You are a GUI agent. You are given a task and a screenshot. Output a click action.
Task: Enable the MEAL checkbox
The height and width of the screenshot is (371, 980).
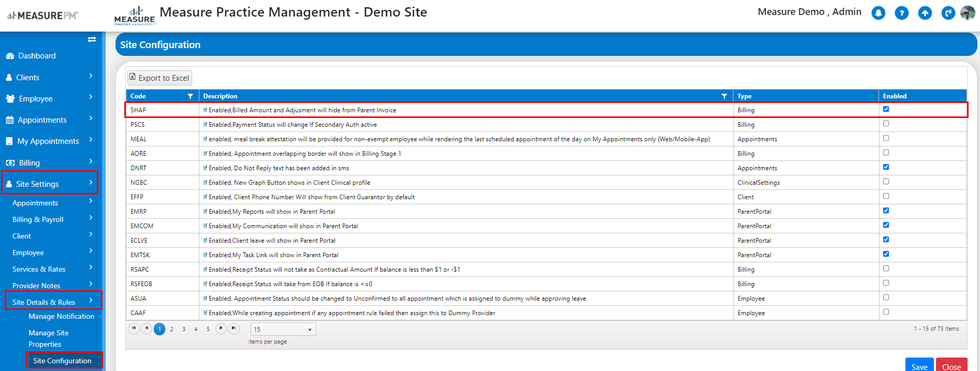886,138
